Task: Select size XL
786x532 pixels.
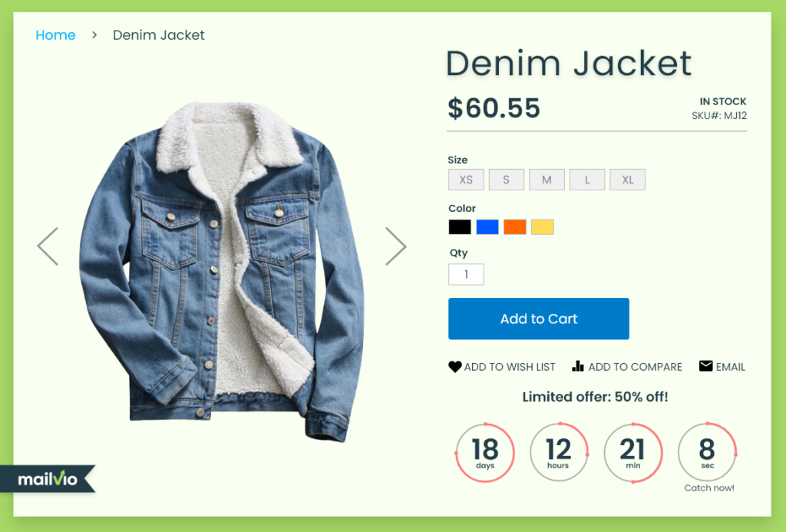Action: tap(628, 180)
